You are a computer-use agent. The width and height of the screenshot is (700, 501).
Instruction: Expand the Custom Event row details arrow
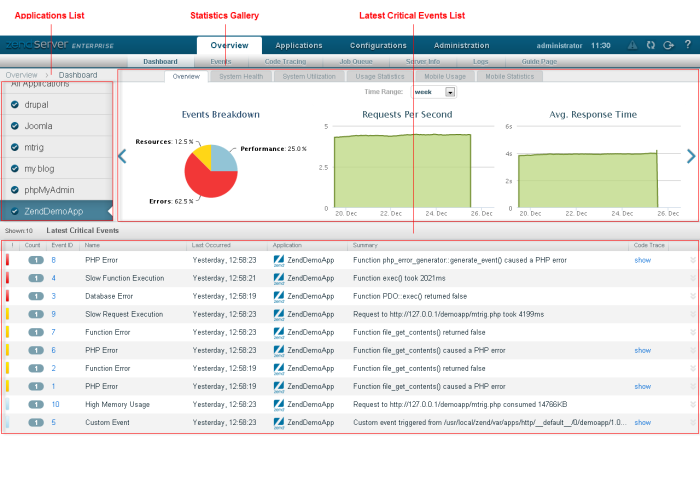(692, 423)
